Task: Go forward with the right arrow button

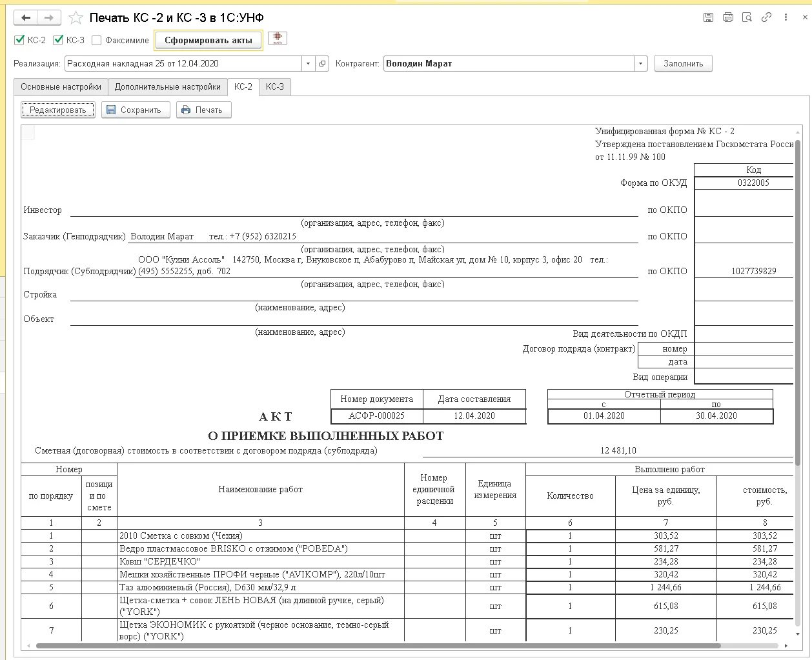Action: coord(49,18)
